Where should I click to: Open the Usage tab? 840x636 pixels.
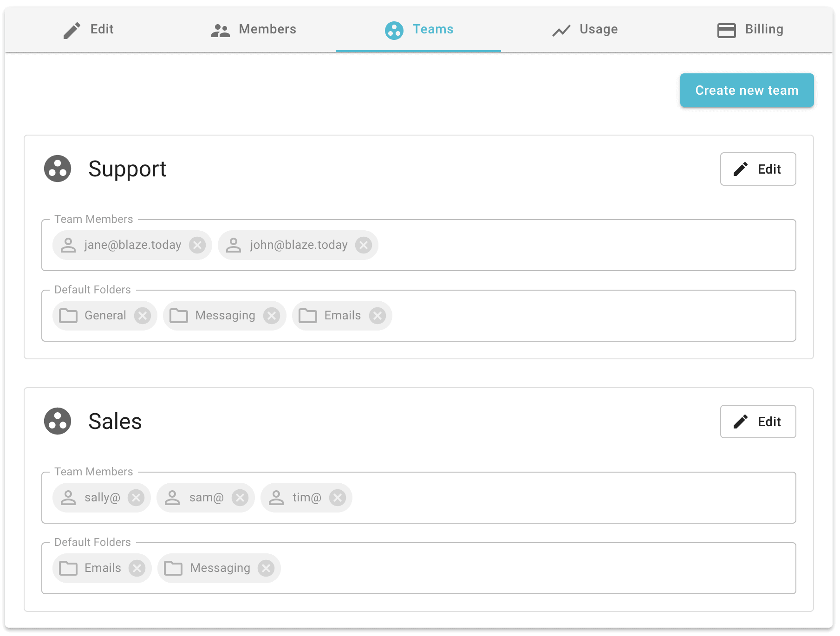click(x=585, y=29)
